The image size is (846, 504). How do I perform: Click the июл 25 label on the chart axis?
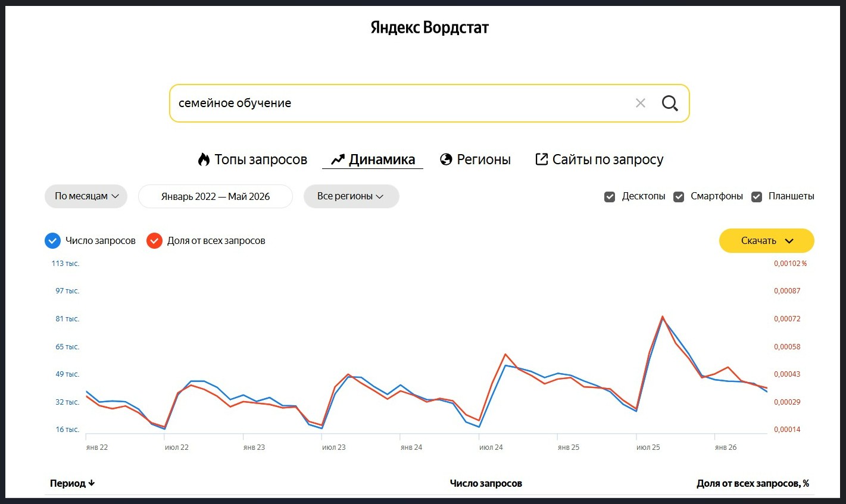648,447
